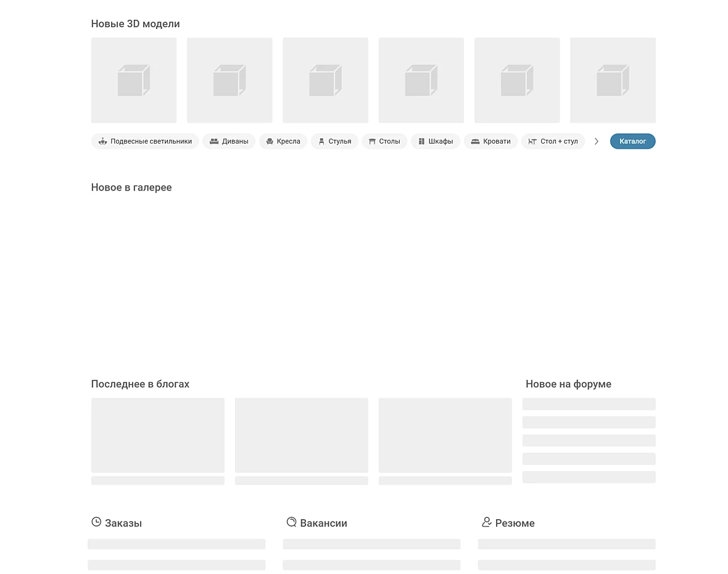Open the Последнее в блогах heading link
728x574 pixels.
140,384
